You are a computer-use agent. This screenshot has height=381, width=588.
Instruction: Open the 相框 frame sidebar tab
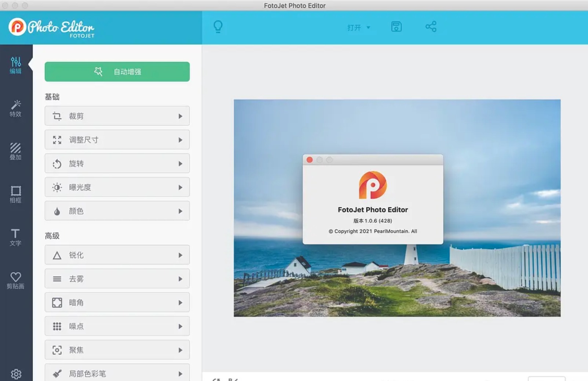tap(16, 194)
